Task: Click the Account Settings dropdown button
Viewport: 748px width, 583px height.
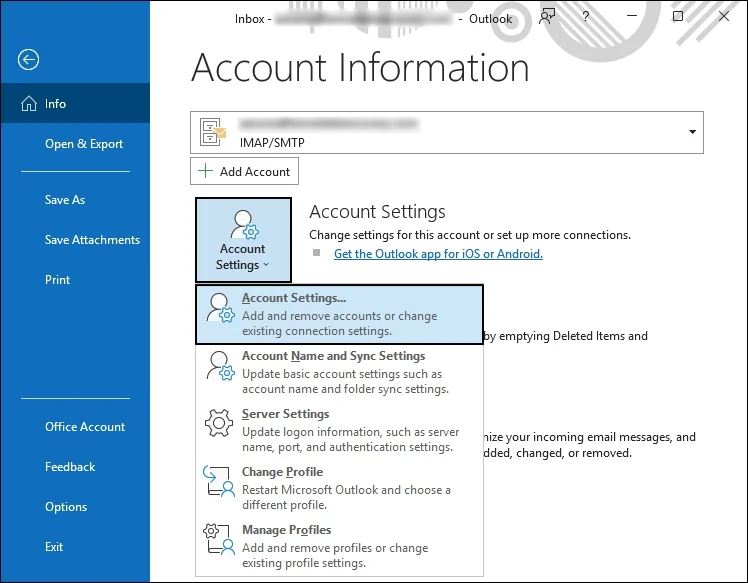Action: pos(243,239)
